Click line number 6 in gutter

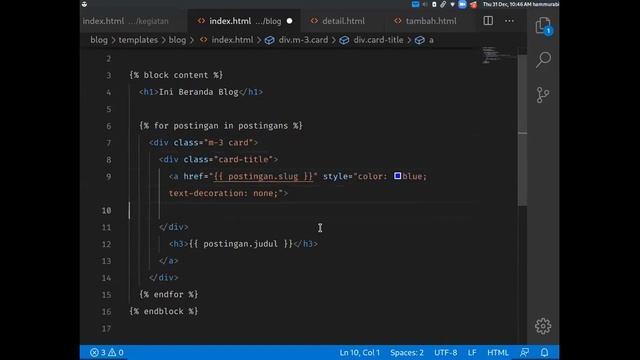109,126
